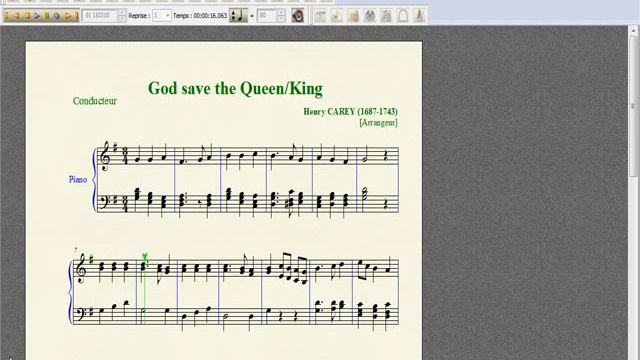Click the measure position input field

tap(99, 16)
